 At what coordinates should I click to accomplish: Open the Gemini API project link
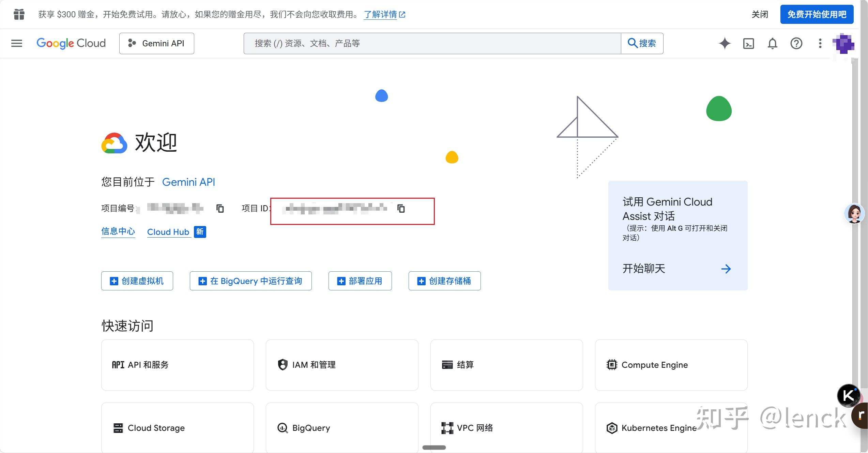click(x=188, y=182)
